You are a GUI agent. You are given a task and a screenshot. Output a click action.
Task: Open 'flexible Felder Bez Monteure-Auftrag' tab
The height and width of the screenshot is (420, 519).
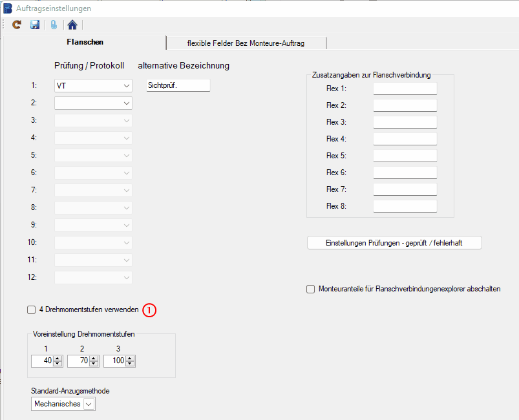(246, 43)
